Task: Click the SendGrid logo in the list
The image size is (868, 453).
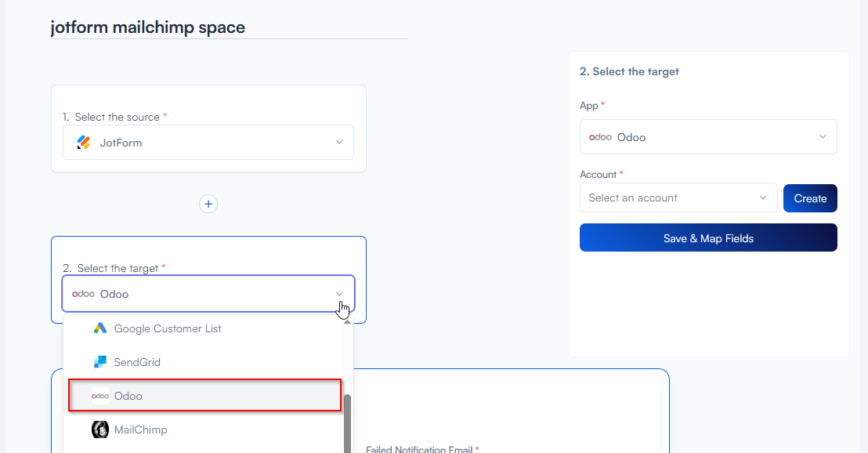Action: (x=100, y=362)
